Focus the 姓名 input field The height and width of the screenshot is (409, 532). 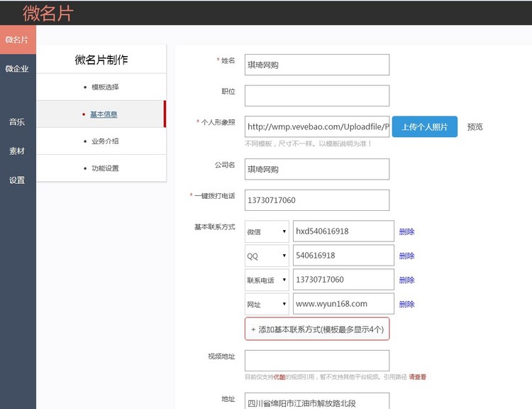(317, 65)
